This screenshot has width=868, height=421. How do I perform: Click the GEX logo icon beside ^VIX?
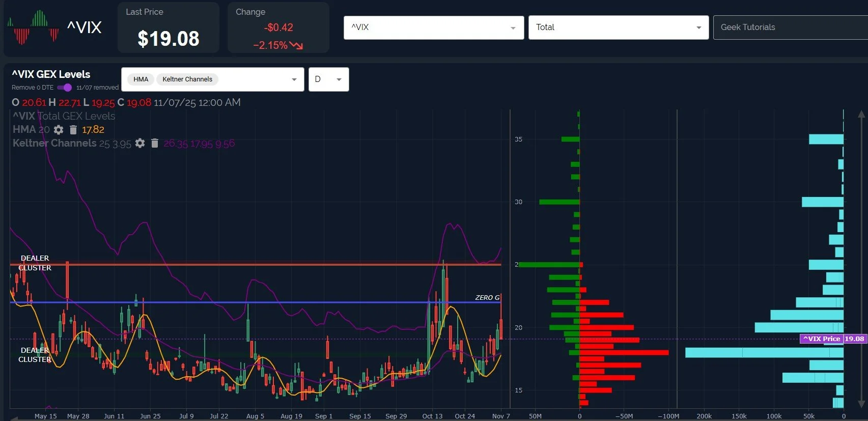pos(33,27)
